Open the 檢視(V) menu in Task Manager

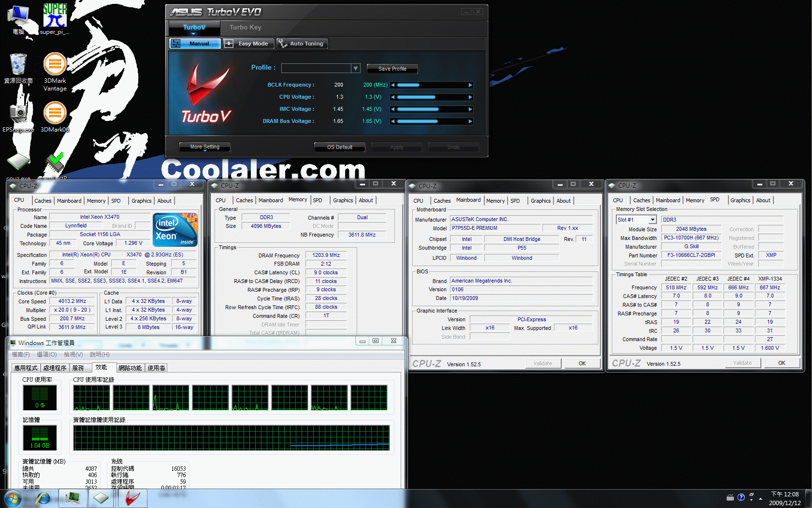[73, 355]
